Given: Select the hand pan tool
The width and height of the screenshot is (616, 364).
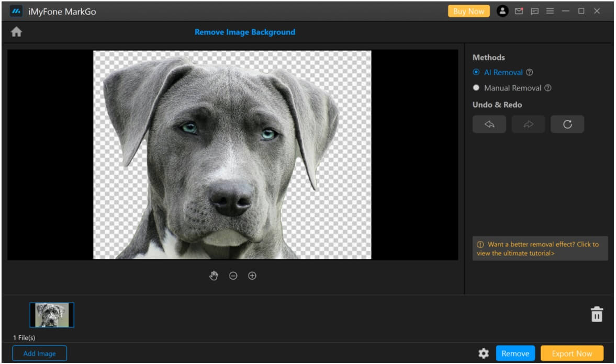Looking at the screenshot, I should coord(214,276).
